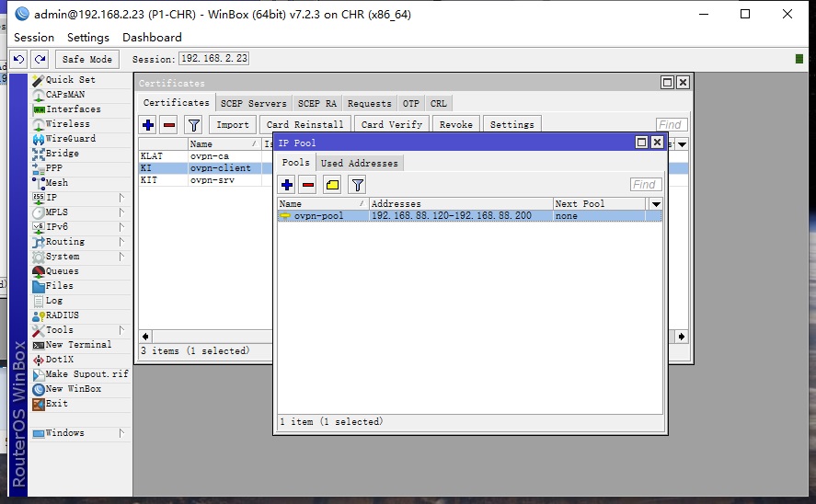Click the redo arrow in the toolbar
The image size is (816, 504).
coord(40,59)
